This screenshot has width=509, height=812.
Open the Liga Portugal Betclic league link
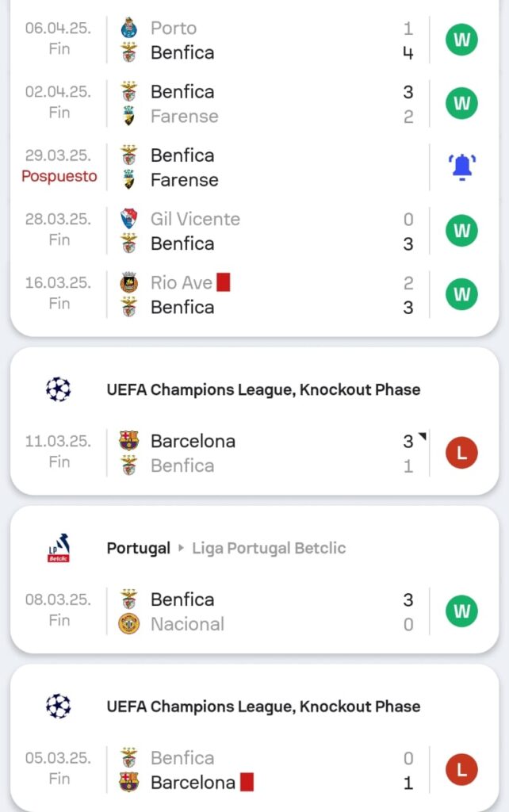point(269,548)
